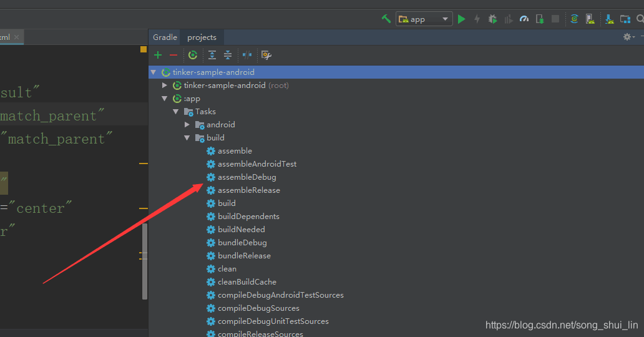Image resolution: width=644 pixels, height=337 pixels.
Task: Collapse the :app module node
Action: click(164, 99)
